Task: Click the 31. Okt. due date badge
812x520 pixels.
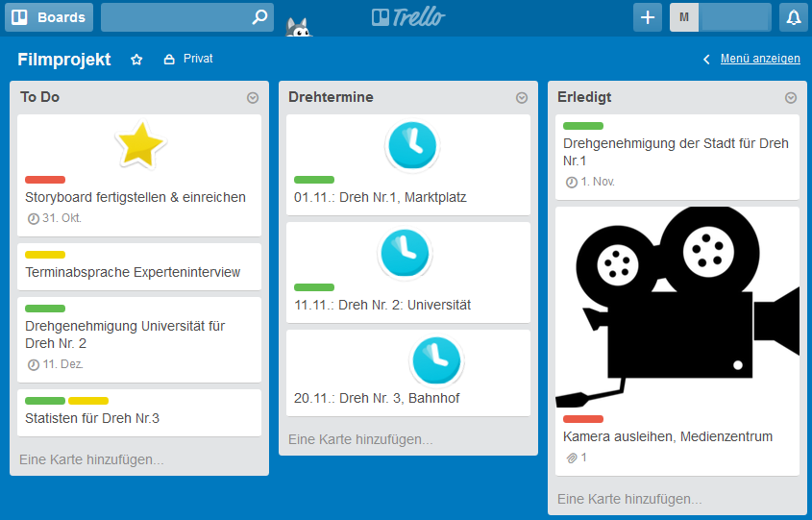Action: [55, 218]
